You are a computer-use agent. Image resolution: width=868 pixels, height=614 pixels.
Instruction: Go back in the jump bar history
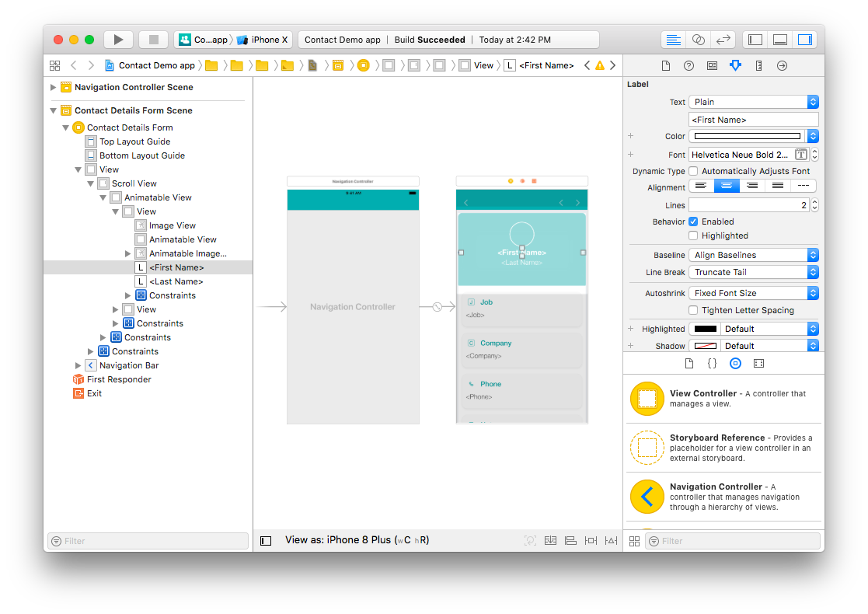click(x=74, y=65)
